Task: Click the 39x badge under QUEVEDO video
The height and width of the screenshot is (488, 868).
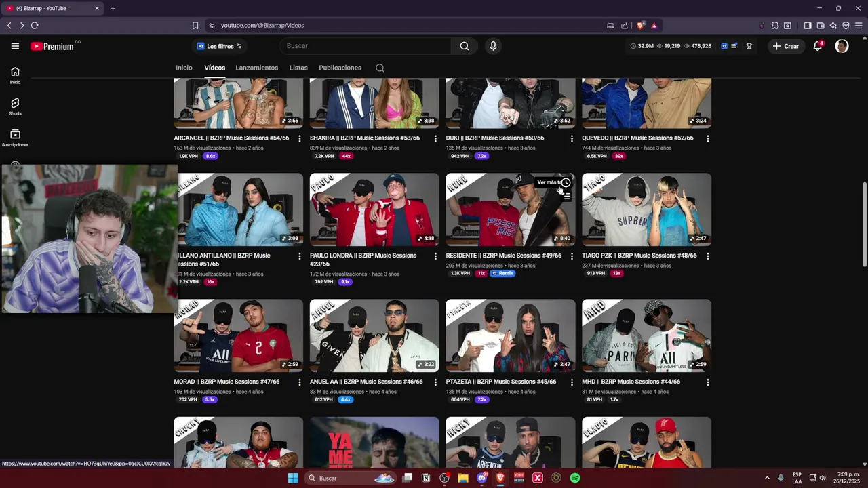Action: 618,156
